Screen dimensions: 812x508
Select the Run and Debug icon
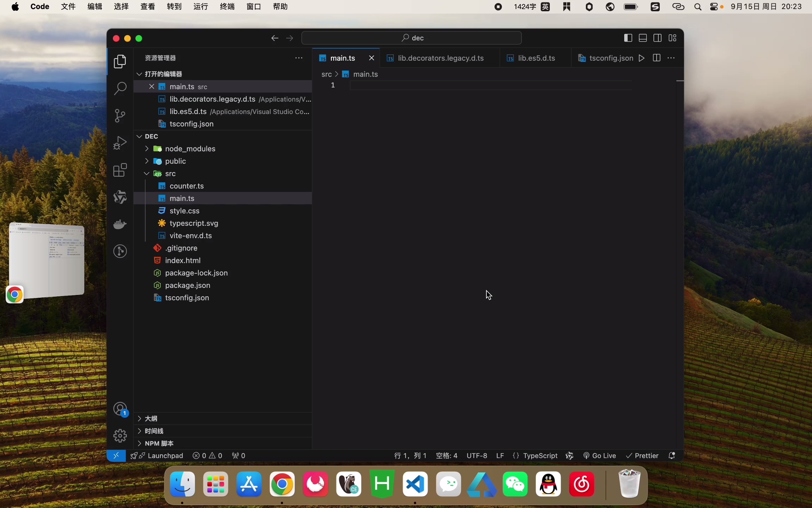pyautogui.click(x=120, y=142)
